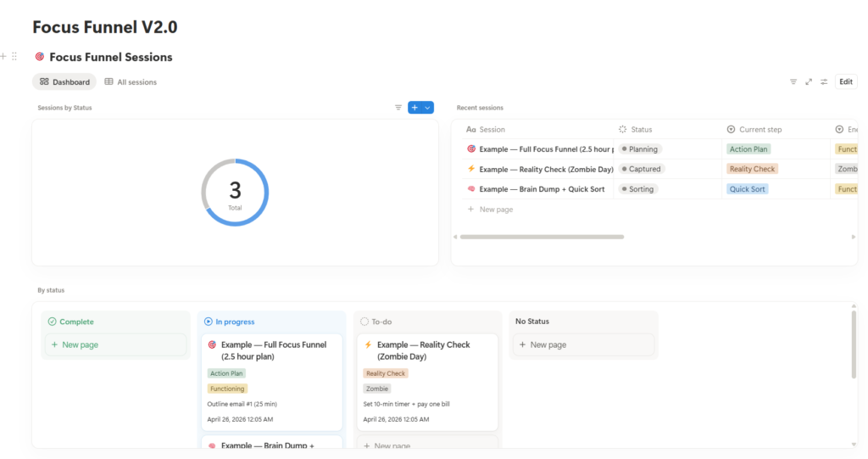The height and width of the screenshot is (459, 868).
Task: Click the filter icon in Sessions by Status
Action: [398, 108]
